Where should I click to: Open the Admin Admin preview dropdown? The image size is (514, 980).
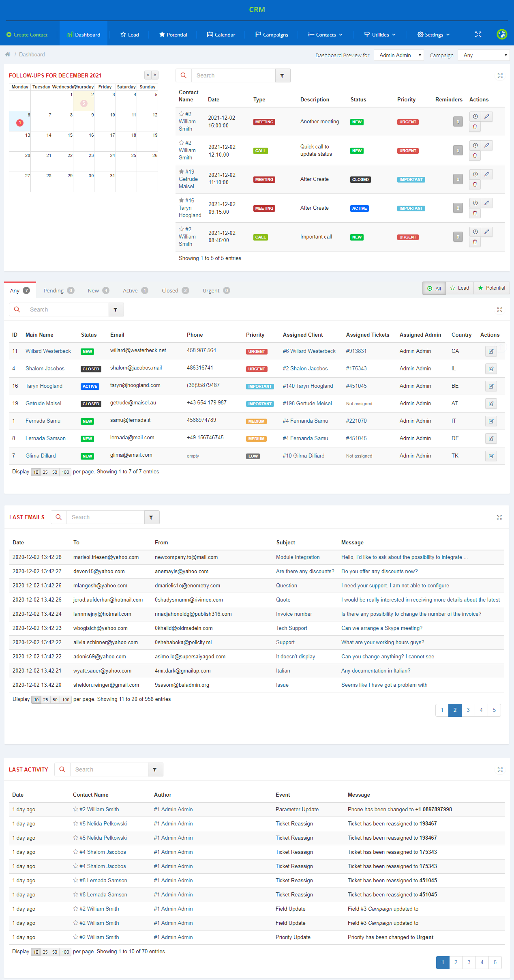click(399, 55)
